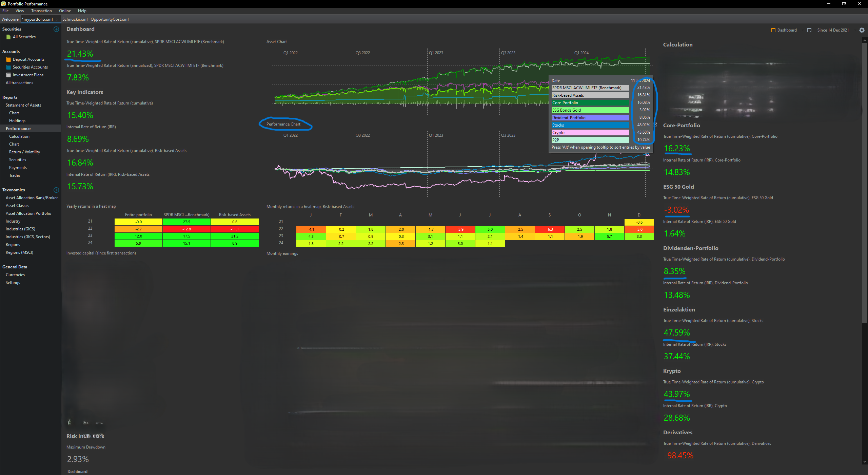
Task: Click the green All Securities icon
Action: tap(8, 37)
